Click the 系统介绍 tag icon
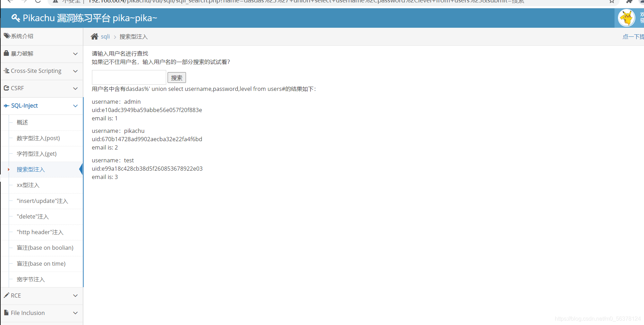Viewport: 644px width, 325px height. pyautogui.click(x=7, y=36)
